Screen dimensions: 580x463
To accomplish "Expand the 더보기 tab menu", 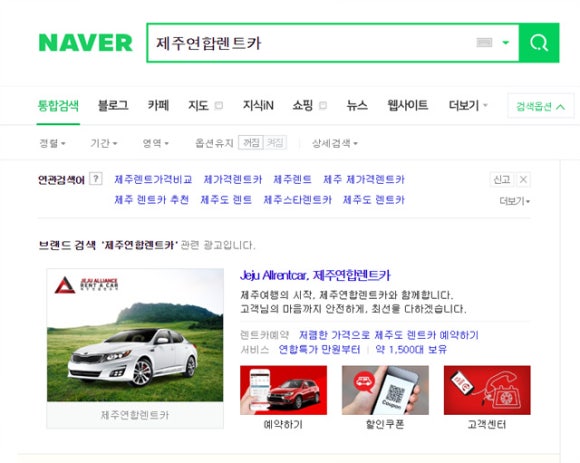I will (x=468, y=106).
